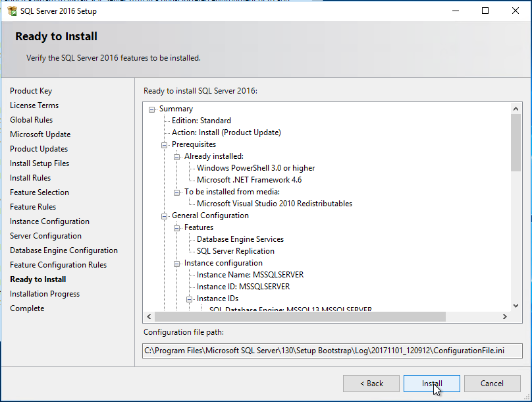Select the Instance configuration tree label
532x402 pixels.
click(223, 263)
